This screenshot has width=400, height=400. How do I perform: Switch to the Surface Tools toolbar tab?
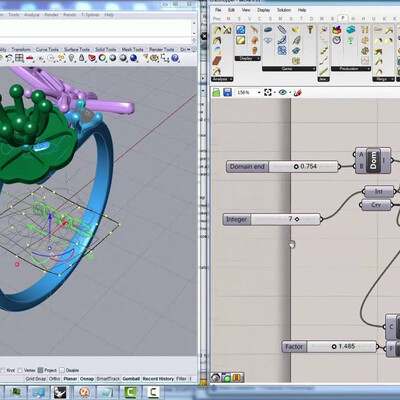point(77,49)
